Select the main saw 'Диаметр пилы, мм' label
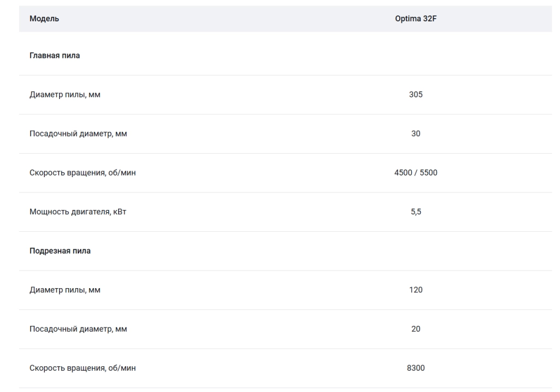 65,95
